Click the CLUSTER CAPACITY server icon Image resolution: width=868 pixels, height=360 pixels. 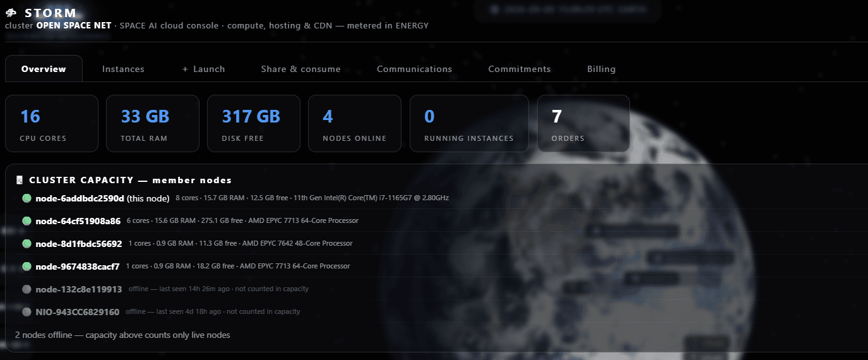pos(20,180)
